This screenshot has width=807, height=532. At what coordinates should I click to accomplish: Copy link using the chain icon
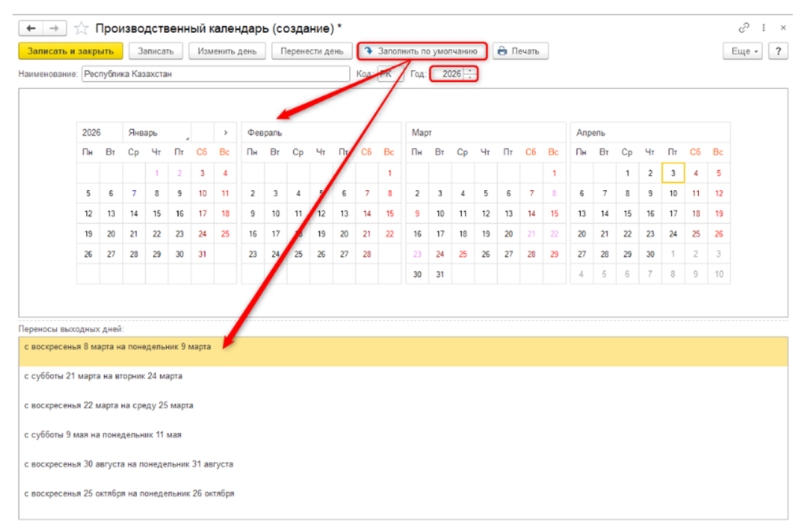coord(743,28)
